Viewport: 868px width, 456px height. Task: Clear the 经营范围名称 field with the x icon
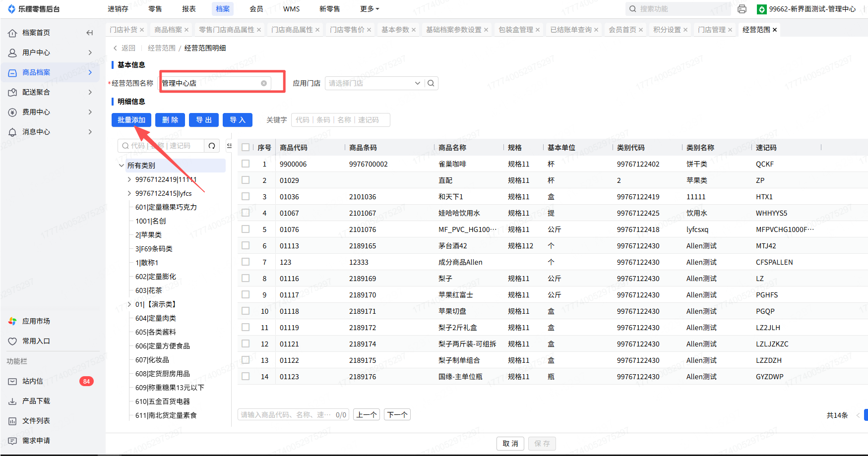click(x=264, y=83)
